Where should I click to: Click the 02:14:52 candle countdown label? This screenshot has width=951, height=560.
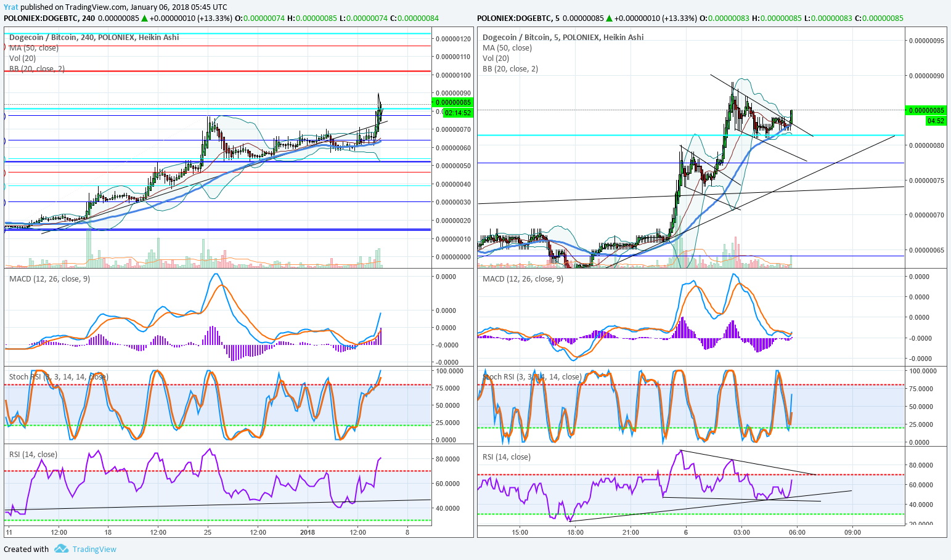pos(458,113)
